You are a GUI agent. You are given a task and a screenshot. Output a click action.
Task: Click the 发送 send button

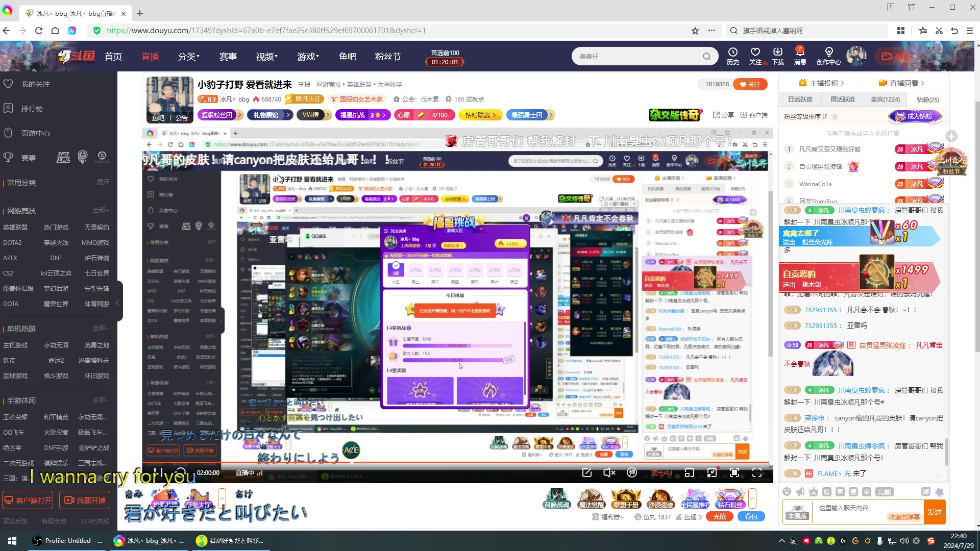pos(935,512)
